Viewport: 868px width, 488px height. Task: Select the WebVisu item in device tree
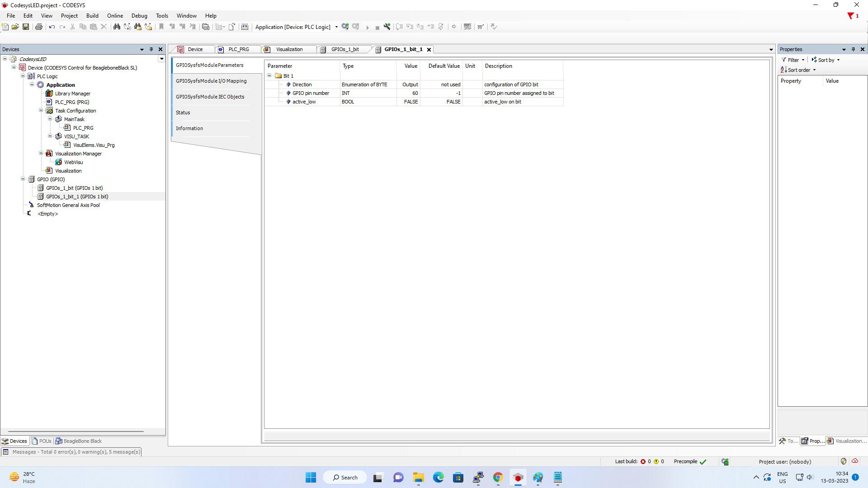point(73,162)
